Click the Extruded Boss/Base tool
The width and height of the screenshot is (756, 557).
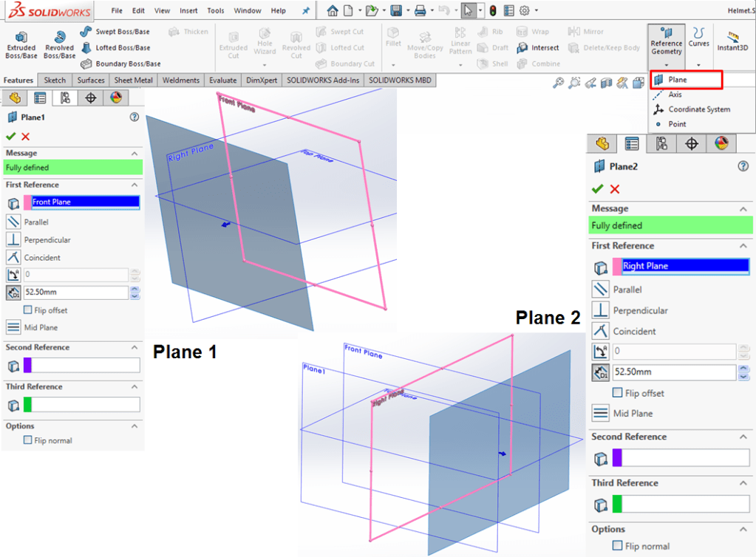21,44
